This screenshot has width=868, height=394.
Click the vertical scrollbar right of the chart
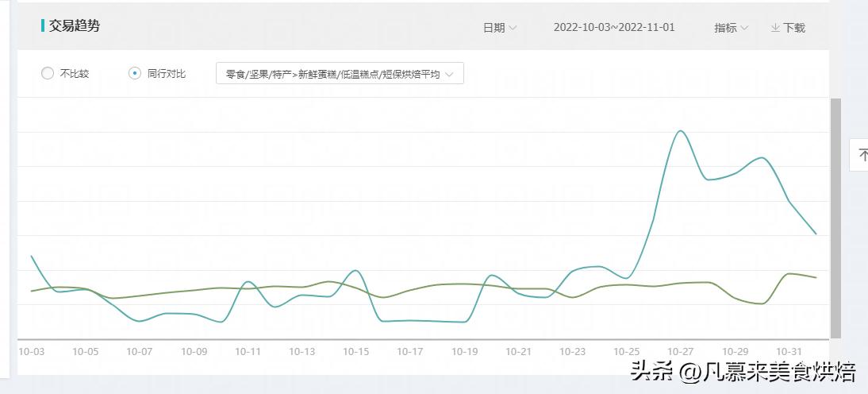pyautogui.click(x=835, y=218)
